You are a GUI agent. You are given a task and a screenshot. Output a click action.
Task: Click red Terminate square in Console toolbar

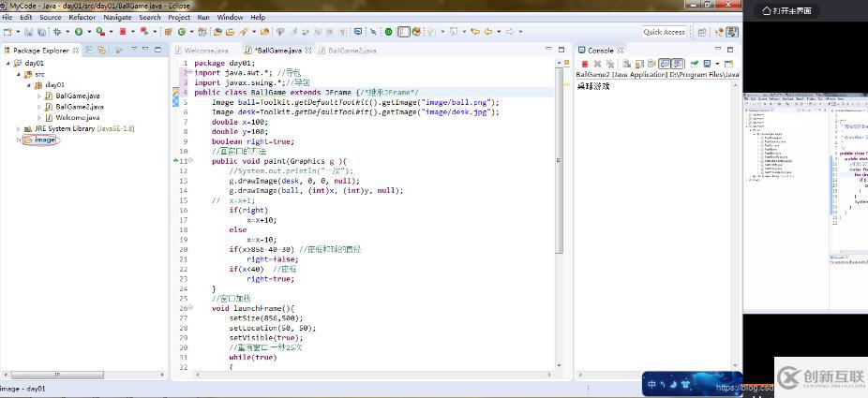point(585,64)
